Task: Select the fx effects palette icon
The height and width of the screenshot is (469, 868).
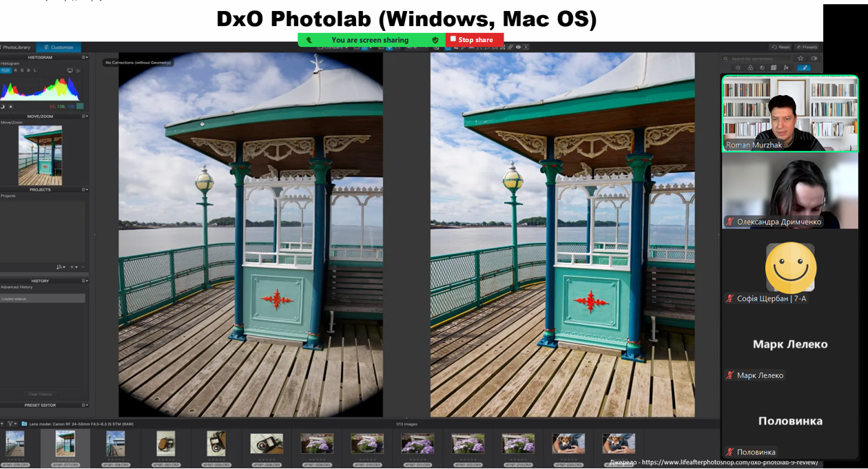Action: [786, 68]
